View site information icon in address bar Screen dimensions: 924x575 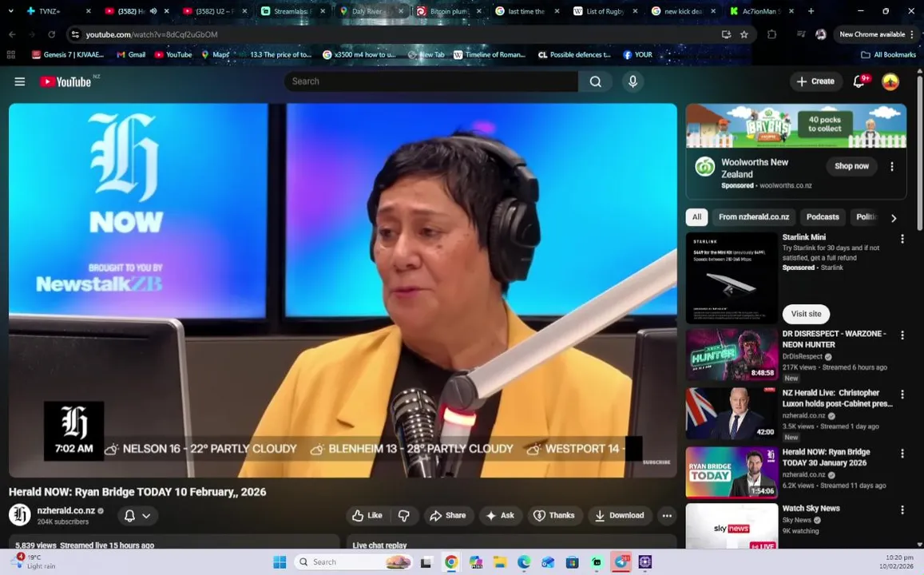75,35
